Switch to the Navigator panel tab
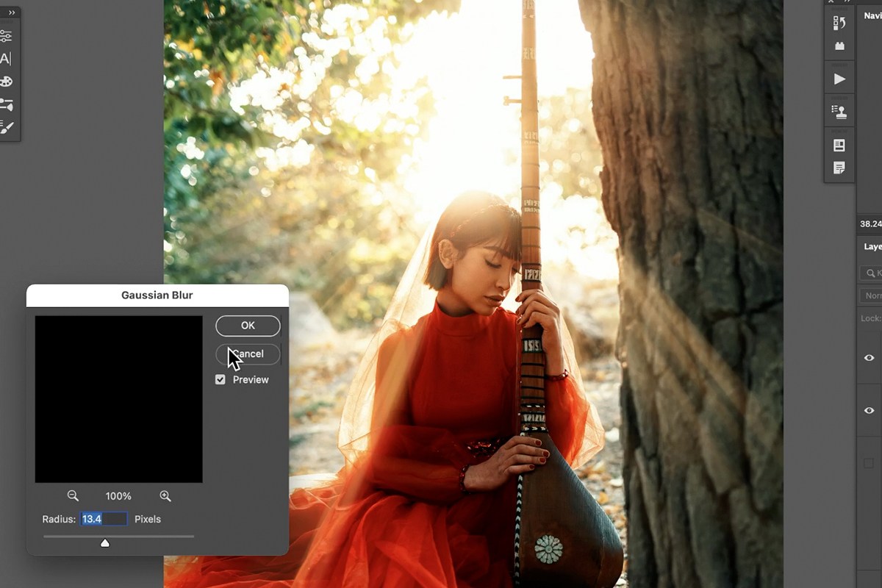The width and height of the screenshot is (882, 588). tap(872, 15)
